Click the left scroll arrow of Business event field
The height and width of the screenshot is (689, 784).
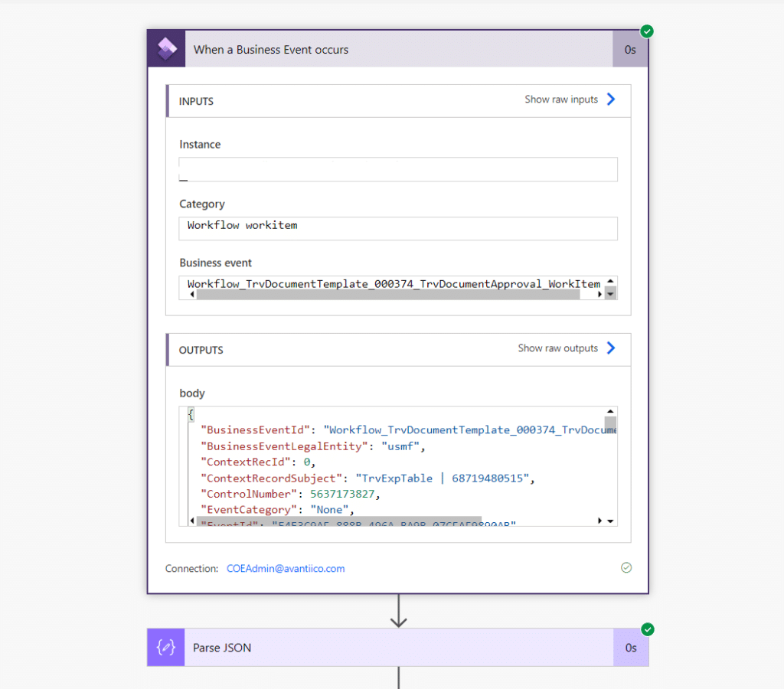point(192,295)
